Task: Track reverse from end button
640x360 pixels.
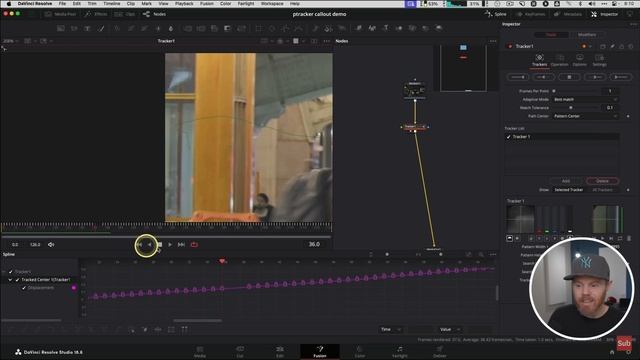Action: (x=518, y=77)
